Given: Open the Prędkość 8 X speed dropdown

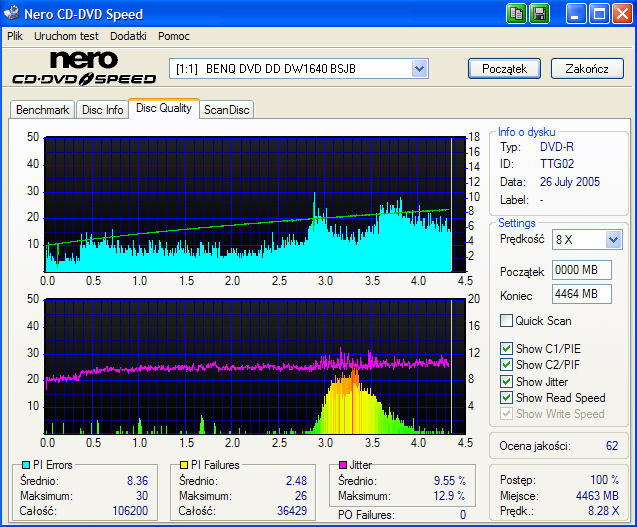Looking at the screenshot, I should (613, 239).
